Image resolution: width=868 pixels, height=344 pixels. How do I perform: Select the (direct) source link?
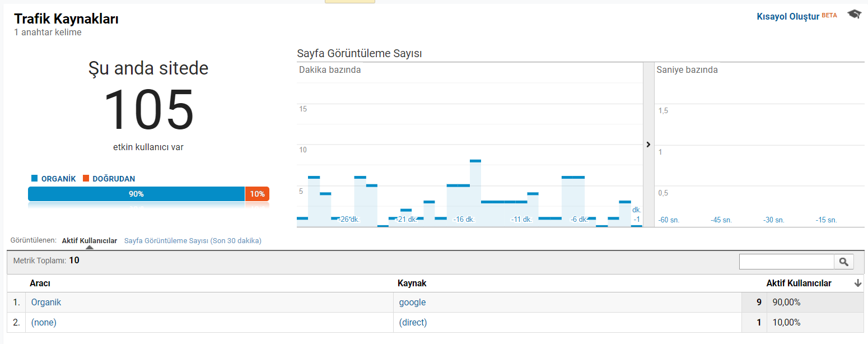[413, 323]
